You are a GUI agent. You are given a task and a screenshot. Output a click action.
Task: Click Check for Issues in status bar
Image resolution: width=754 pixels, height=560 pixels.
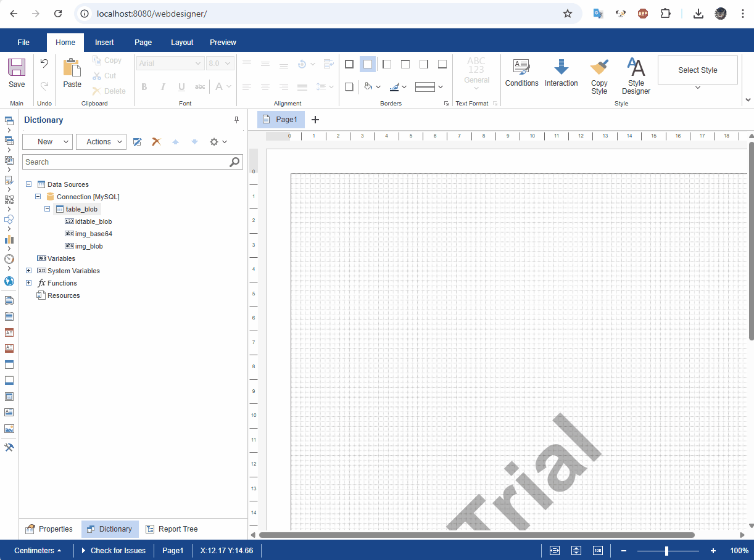pos(114,551)
